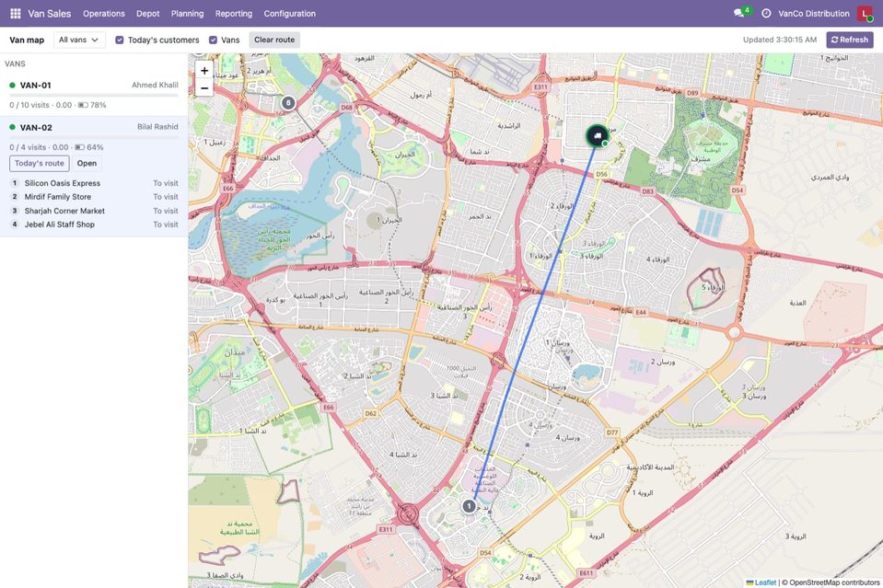Toggle Today's customers checkbox
This screenshot has height=588, width=883.
120,40
